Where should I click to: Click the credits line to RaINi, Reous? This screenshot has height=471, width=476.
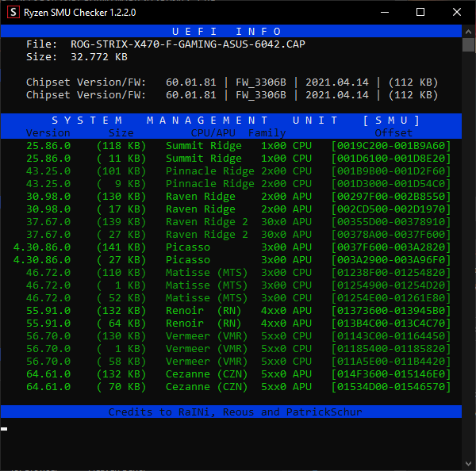236,412
